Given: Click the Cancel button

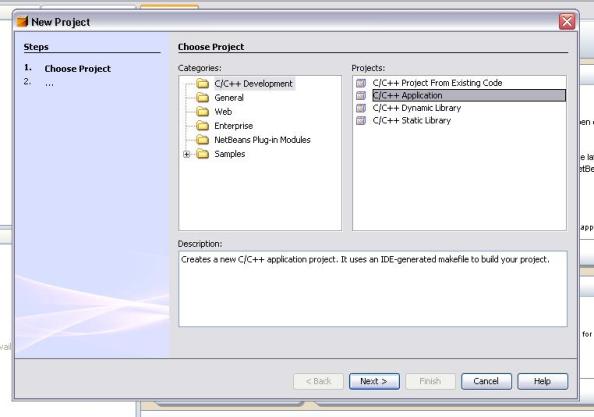Looking at the screenshot, I should pyautogui.click(x=486, y=381).
